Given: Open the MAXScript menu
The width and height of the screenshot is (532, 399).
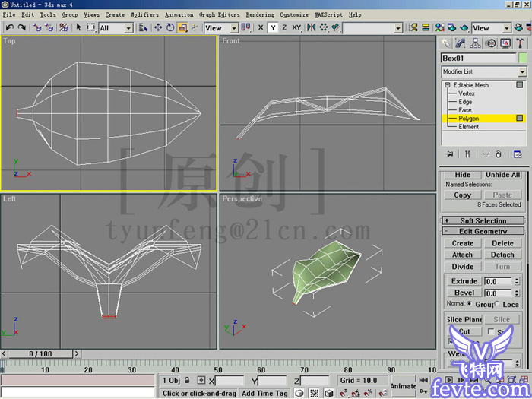Looking at the screenshot, I should point(328,14).
